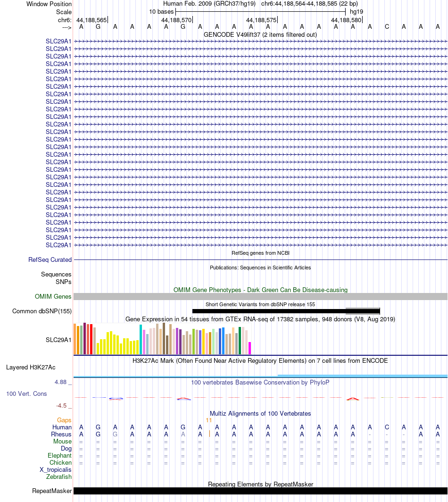Click the orange 'Gaps' row label
This screenshot has height=502, width=448.
point(64,420)
